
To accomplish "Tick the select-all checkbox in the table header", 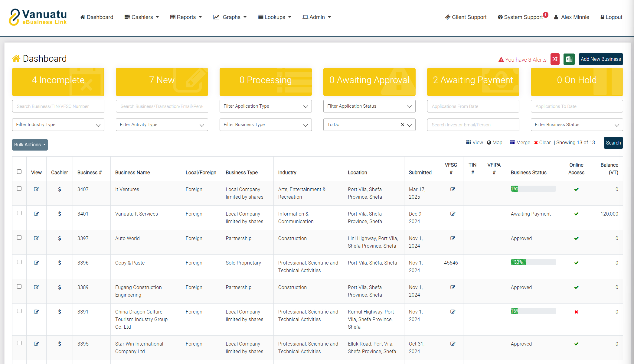I will pos(19,172).
